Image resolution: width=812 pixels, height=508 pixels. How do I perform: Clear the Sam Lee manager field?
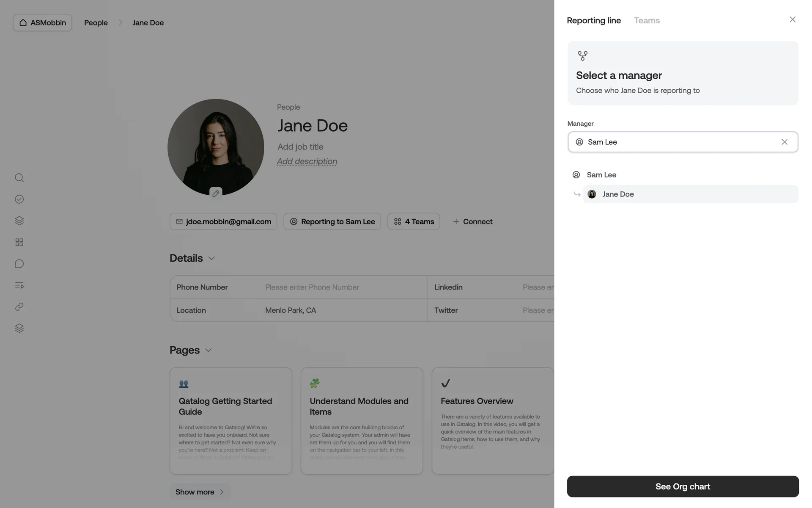[x=785, y=142]
